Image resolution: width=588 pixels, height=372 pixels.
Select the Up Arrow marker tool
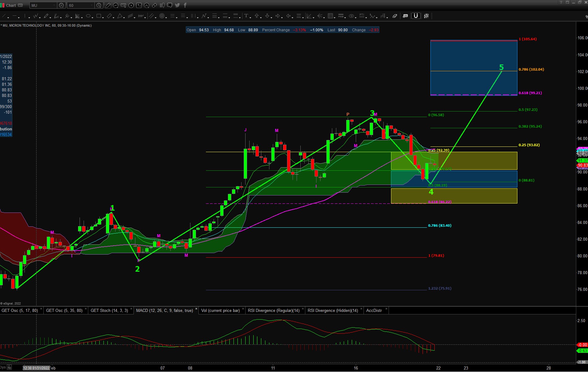click(257, 16)
